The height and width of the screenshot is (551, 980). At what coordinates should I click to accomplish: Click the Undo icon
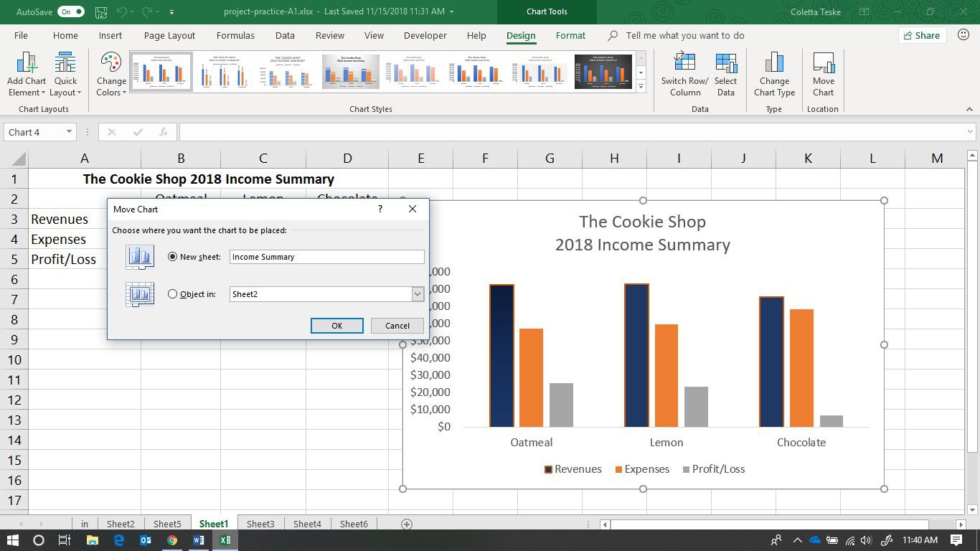click(x=121, y=12)
